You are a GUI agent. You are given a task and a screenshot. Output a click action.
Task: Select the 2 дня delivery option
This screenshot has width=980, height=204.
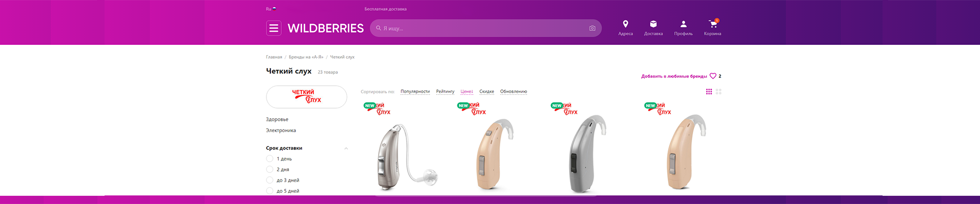270,169
